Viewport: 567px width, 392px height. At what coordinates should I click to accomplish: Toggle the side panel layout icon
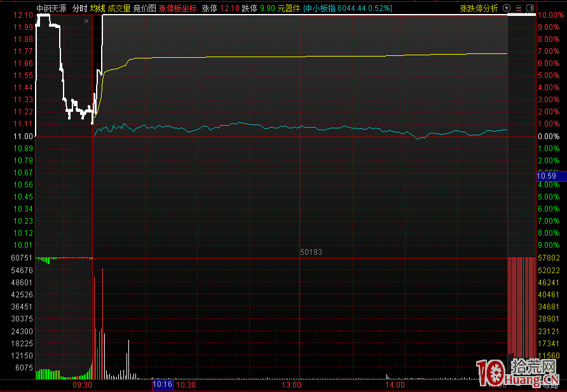pyautogui.click(x=530, y=8)
